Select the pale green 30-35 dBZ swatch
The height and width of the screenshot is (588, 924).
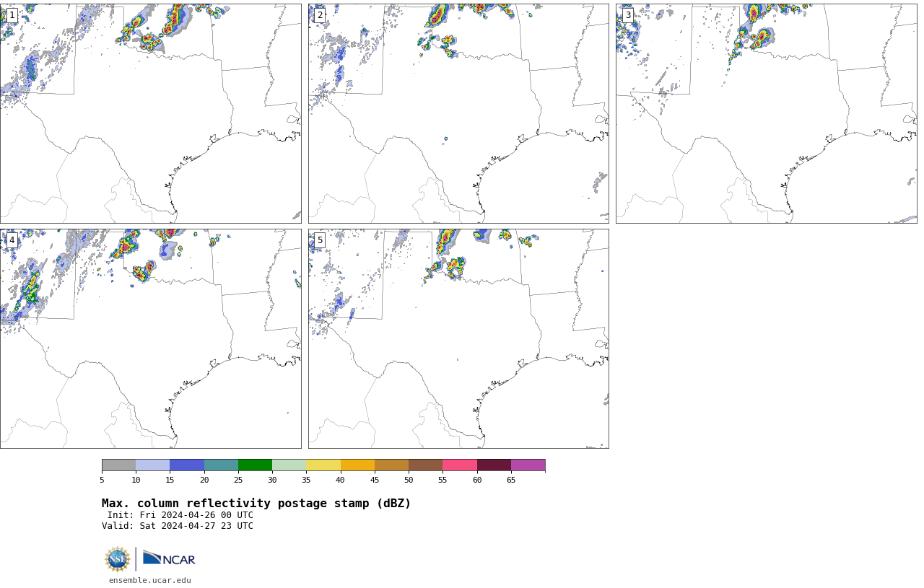click(x=289, y=465)
